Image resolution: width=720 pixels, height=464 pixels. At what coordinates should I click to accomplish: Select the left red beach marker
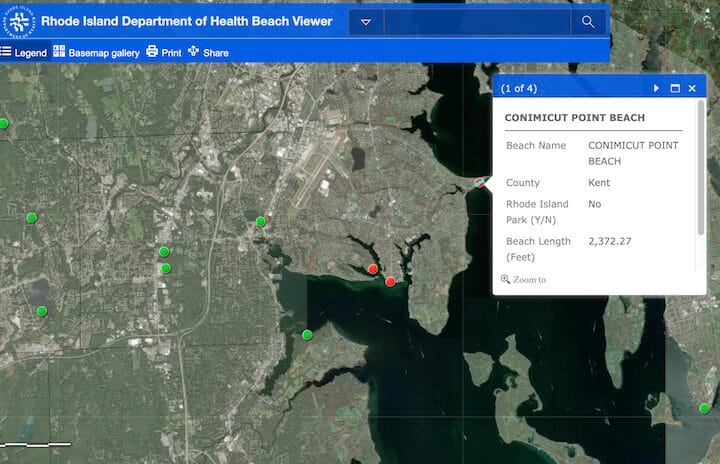pyautogui.click(x=373, y=269)
